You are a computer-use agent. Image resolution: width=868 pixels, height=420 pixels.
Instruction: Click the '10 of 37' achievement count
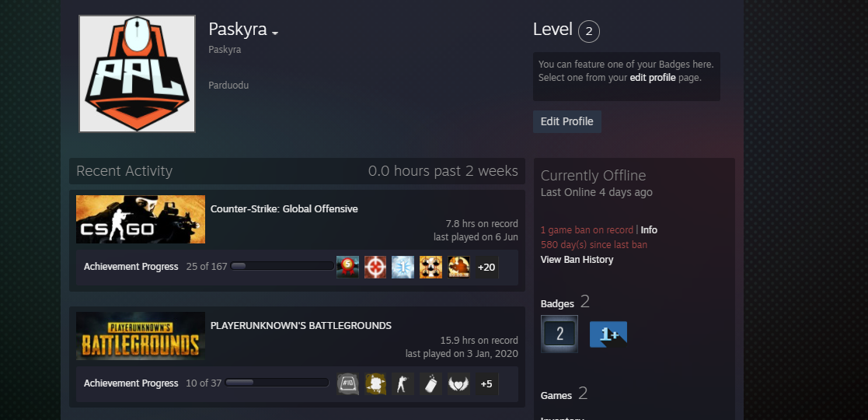click(204, 383)
